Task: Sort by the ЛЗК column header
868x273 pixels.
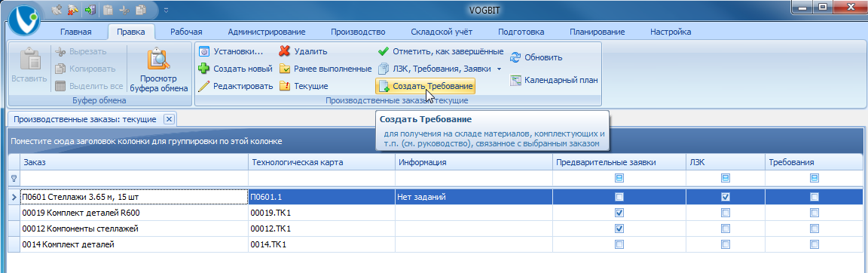Action: (x=725, y=162)
